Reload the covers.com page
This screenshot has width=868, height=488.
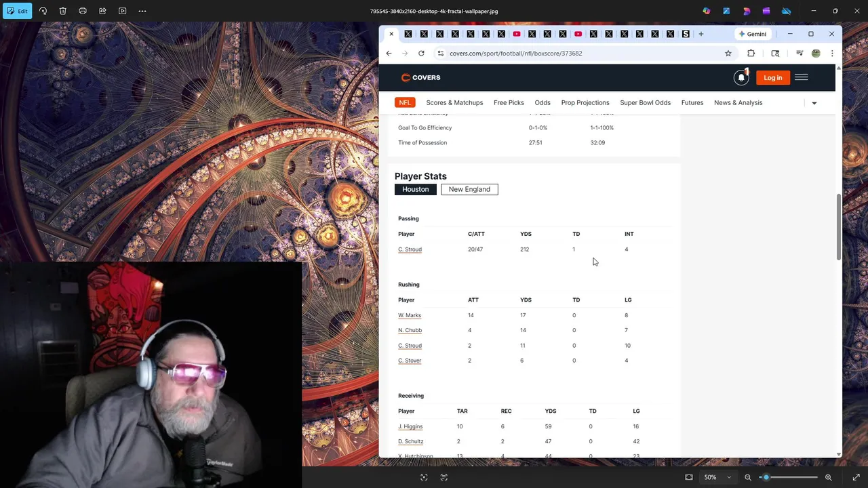(x=421, y=53)
